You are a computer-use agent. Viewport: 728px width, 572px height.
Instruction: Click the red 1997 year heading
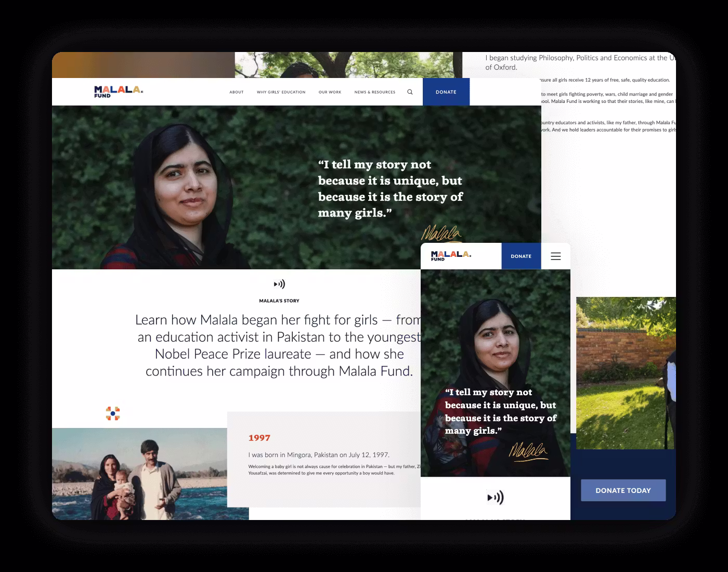tap(259, 438)
